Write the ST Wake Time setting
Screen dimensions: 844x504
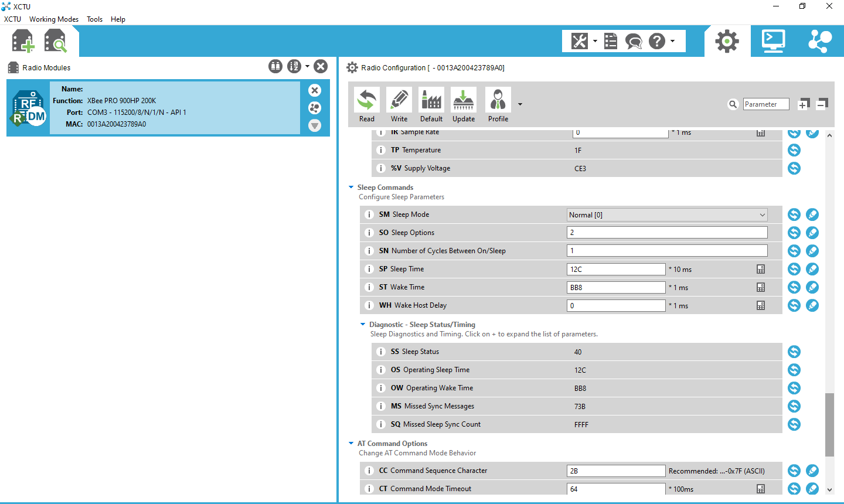click(812, 287)
